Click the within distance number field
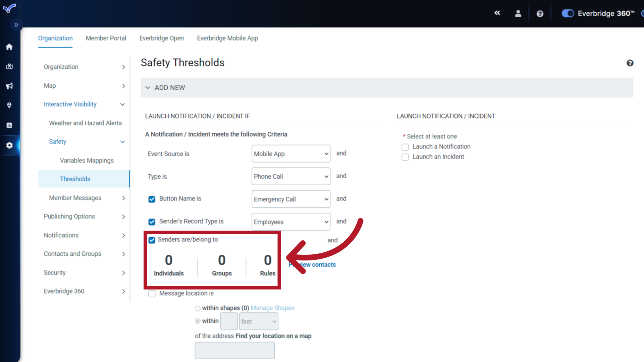 click(229, 321)
